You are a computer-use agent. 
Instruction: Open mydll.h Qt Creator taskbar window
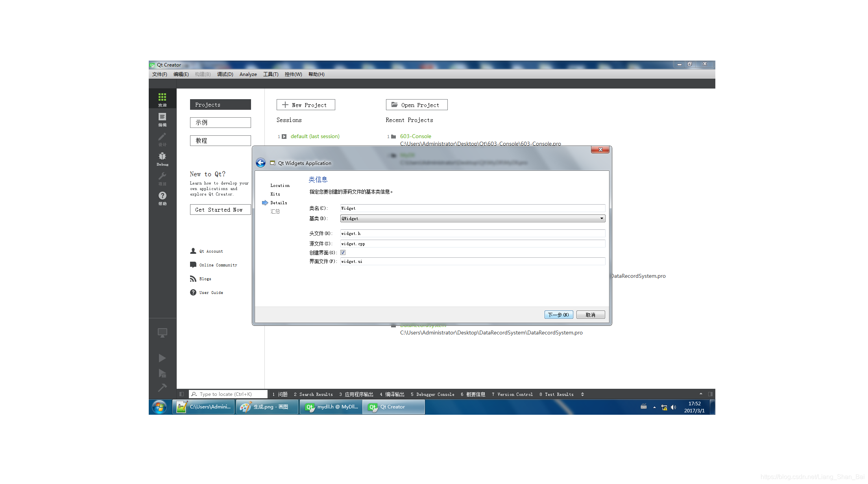(x=331, y=407)
